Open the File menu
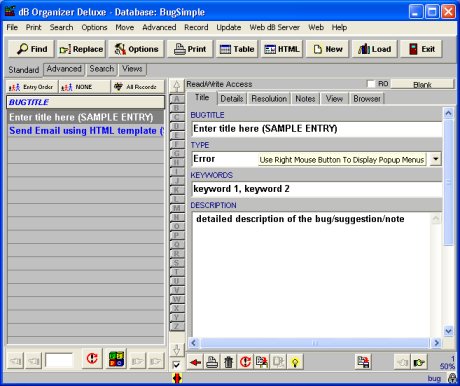The height and width of the screenshot is (386, 460). 12,27
